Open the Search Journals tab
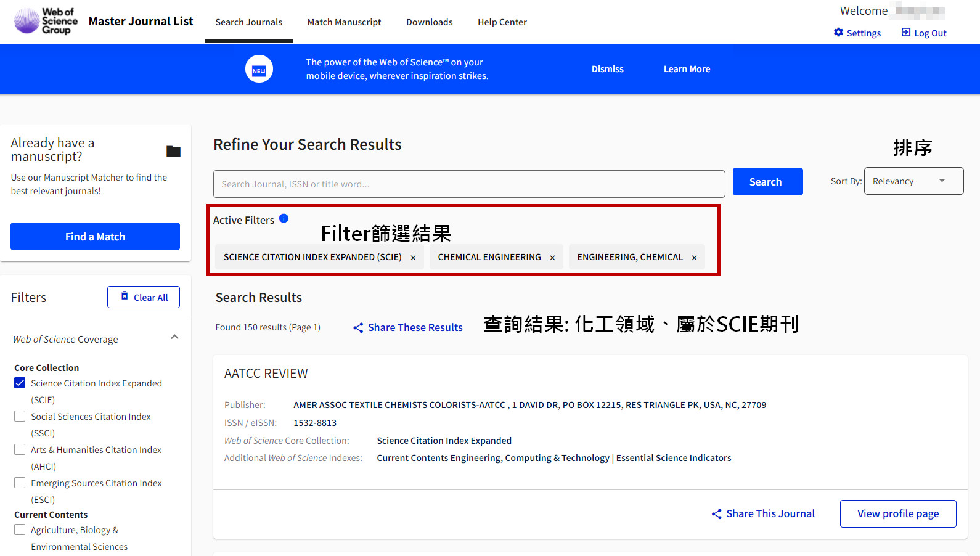Viewport: 980px width, 556px height. [x=249, y=22]
